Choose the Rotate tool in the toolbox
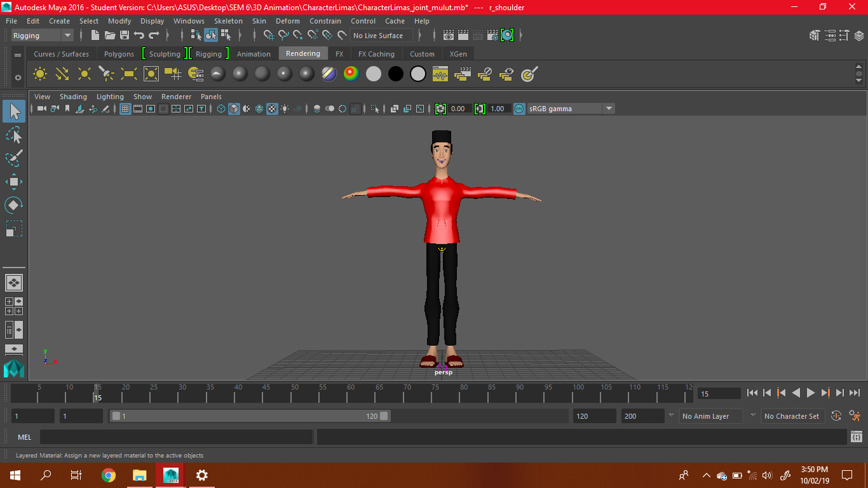The width and height of the screenshot is (868, 488). point(14,205)
